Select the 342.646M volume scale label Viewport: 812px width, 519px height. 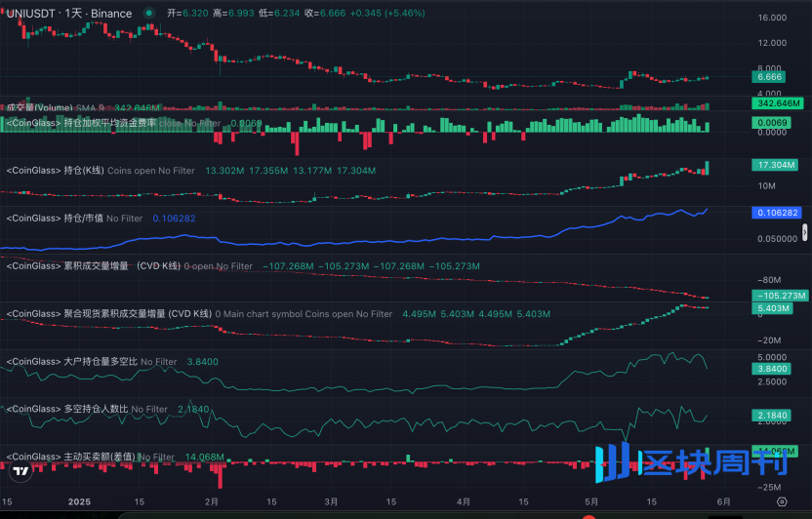coord(777,103)
